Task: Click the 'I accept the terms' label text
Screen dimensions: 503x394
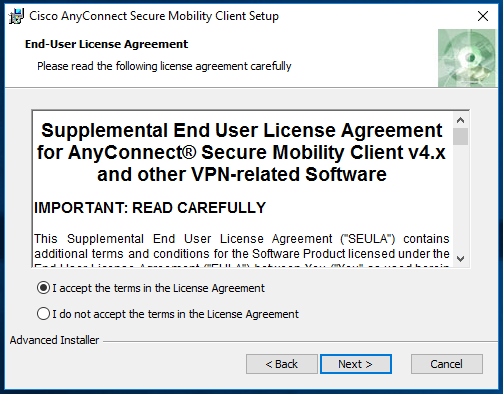Action: (158, 288)
